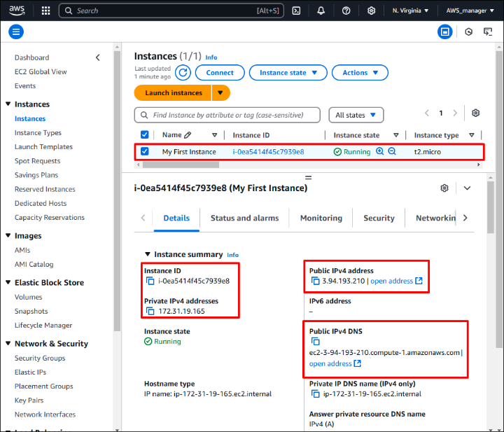Click the Connect button

[220, 73]
